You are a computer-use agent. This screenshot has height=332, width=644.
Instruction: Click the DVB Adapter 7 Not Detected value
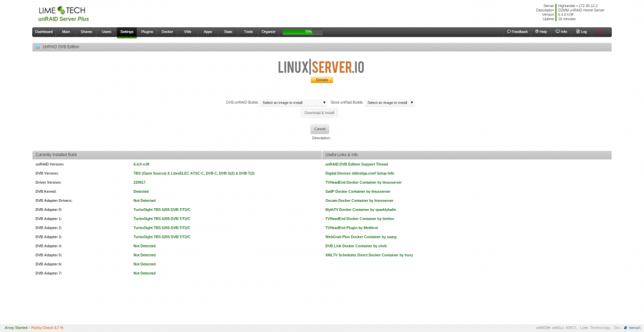[144, 273]
